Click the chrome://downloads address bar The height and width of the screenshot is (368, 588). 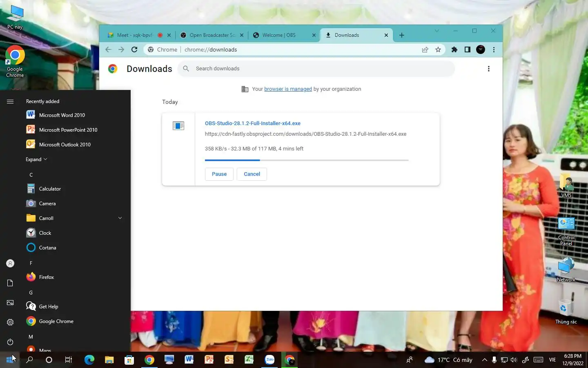click(282, 49)
